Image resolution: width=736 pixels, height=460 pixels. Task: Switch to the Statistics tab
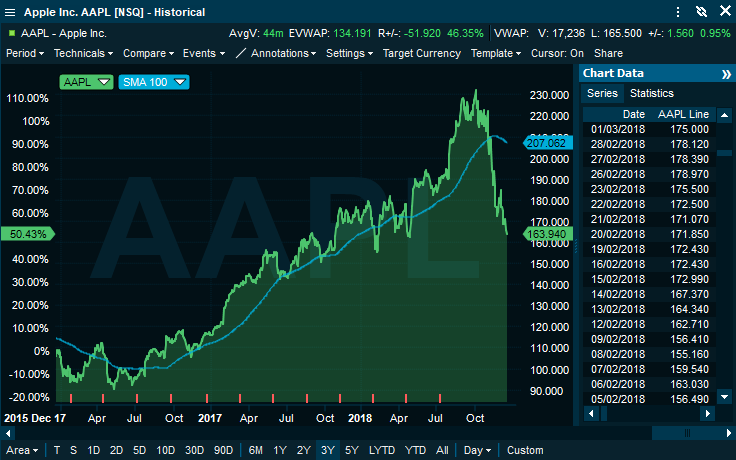(651, 93)
